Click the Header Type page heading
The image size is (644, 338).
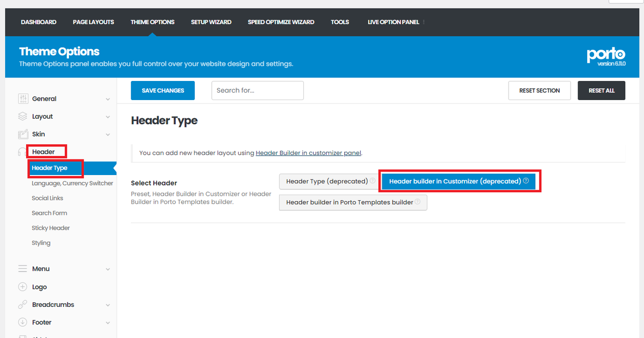coord(164,121)
